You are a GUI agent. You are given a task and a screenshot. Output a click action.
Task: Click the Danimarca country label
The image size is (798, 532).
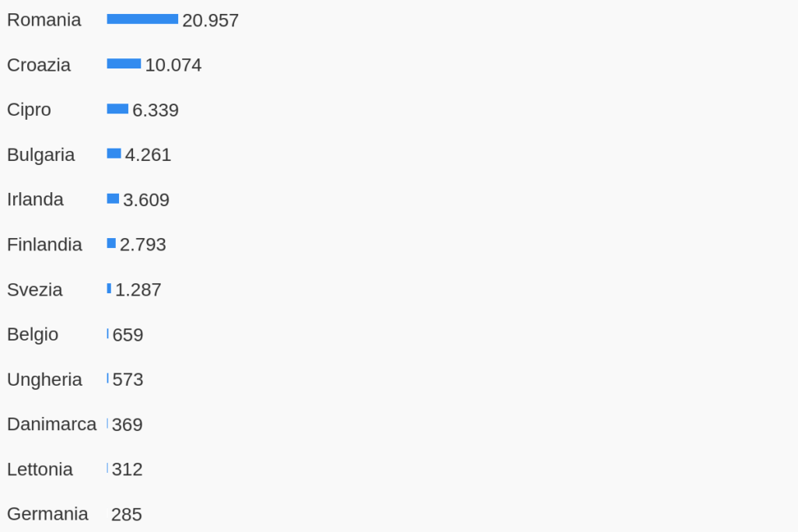click(51, 425)
